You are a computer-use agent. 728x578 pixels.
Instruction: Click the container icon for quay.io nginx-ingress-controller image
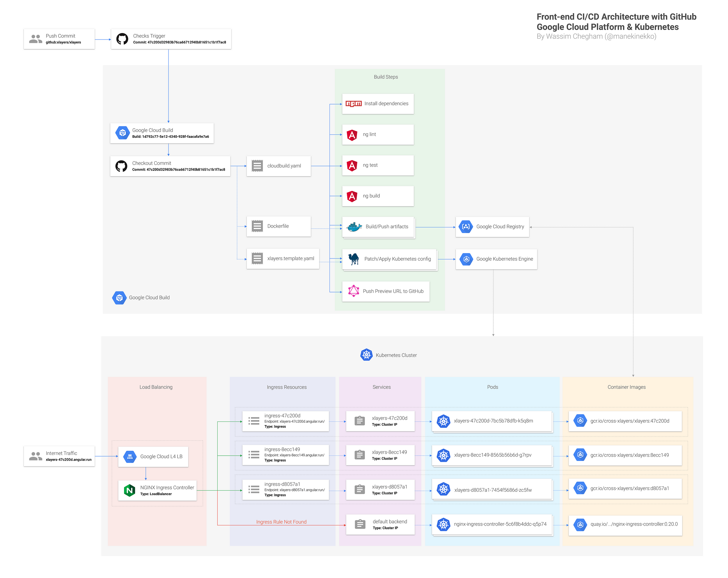pos(580,525)
